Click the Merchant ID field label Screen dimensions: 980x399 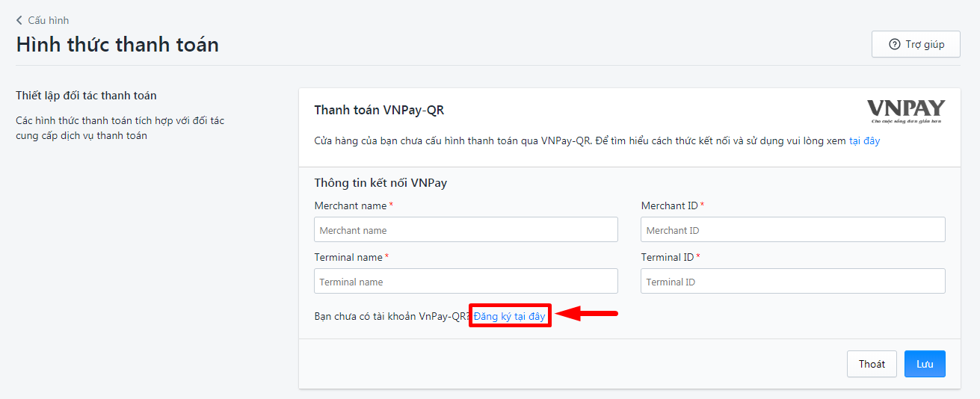[x=670, y=205]
